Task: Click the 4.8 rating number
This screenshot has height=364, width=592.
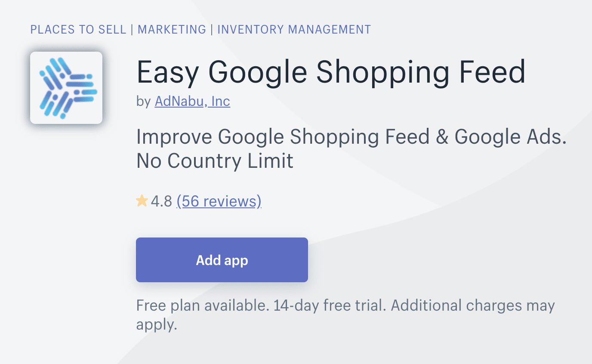Action: coord(162,201)
